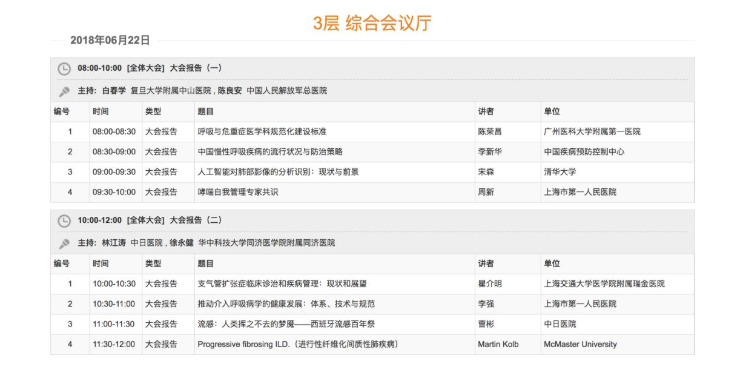Click the 讲者 column header in session two table
Screen dimensions: 740x384
point(486,263)
